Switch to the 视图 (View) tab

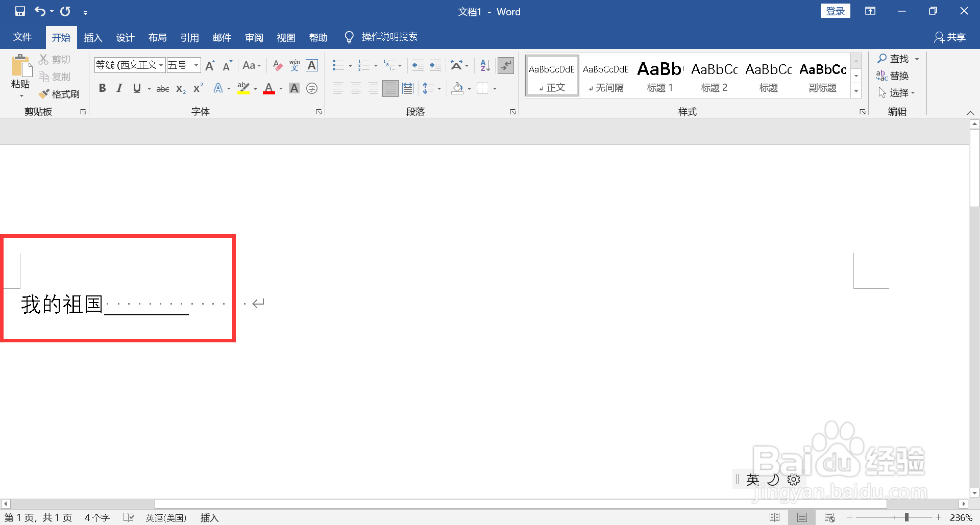286,37
